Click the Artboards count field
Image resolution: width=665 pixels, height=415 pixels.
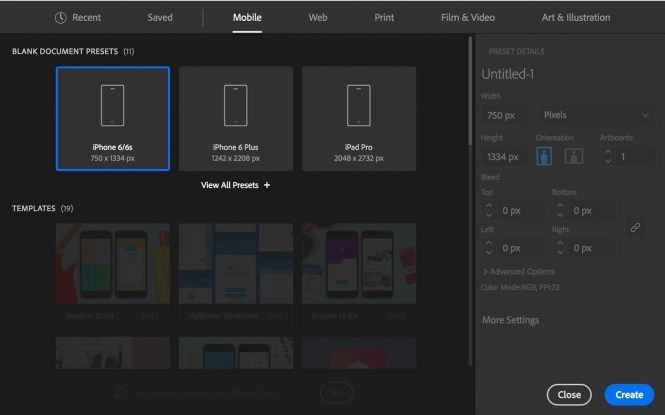point(635,157)
